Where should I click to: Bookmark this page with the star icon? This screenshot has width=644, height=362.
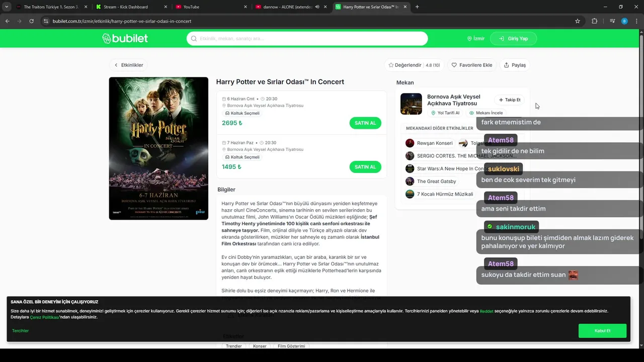[578, 21]
